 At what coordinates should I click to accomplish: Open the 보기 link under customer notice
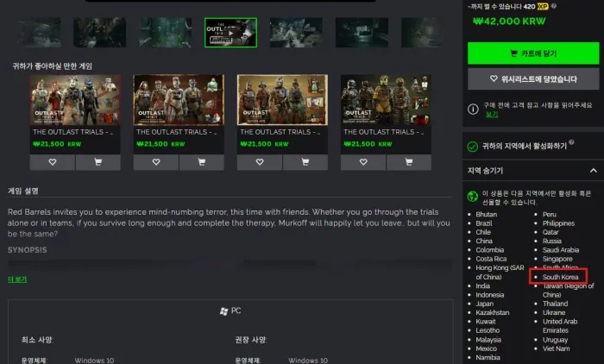click(492, 115)
